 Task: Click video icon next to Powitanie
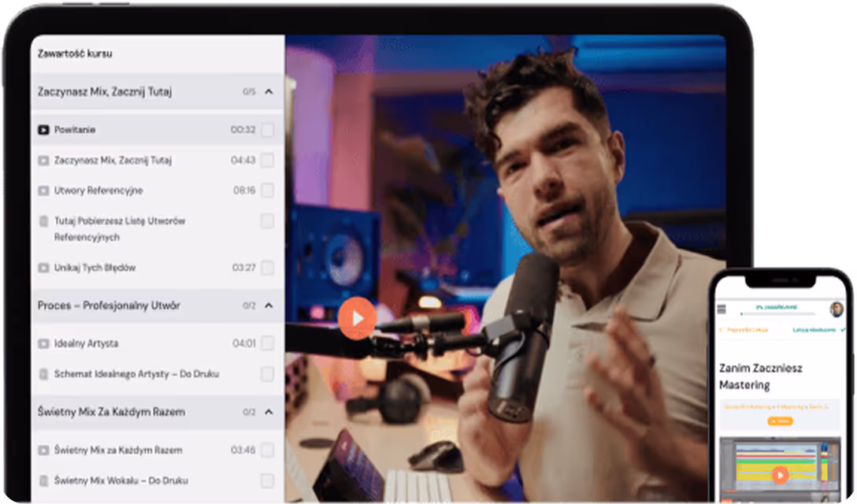(43, 130)
